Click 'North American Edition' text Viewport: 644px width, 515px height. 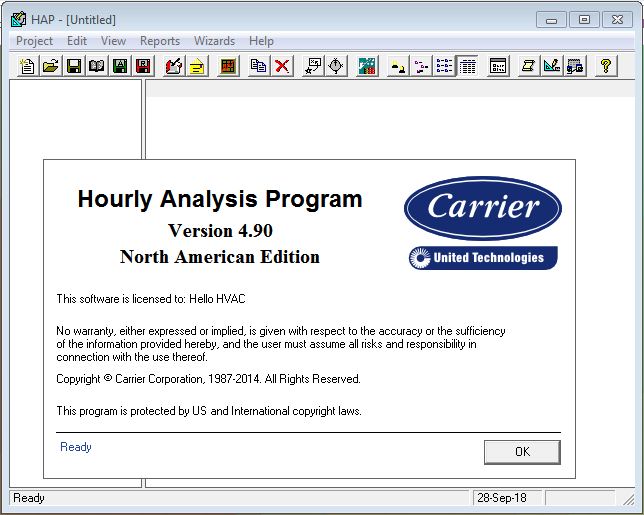point(220,257)
